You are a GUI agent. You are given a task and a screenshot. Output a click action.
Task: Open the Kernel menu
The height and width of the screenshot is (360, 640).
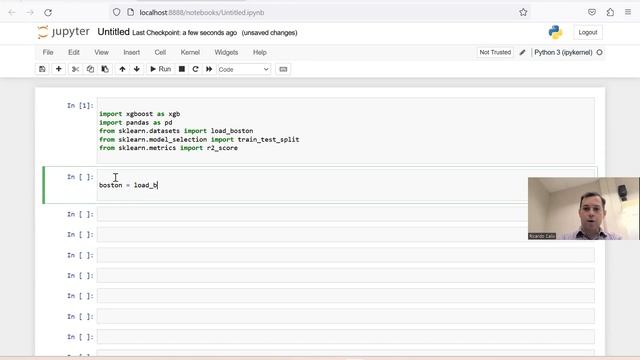[x=190, y=52]
